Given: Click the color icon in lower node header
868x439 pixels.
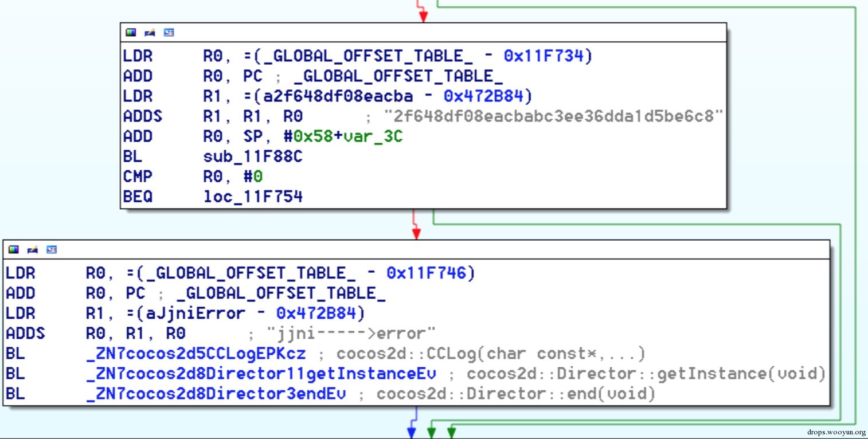Looking at the screenshot, I should pos(14,249).
